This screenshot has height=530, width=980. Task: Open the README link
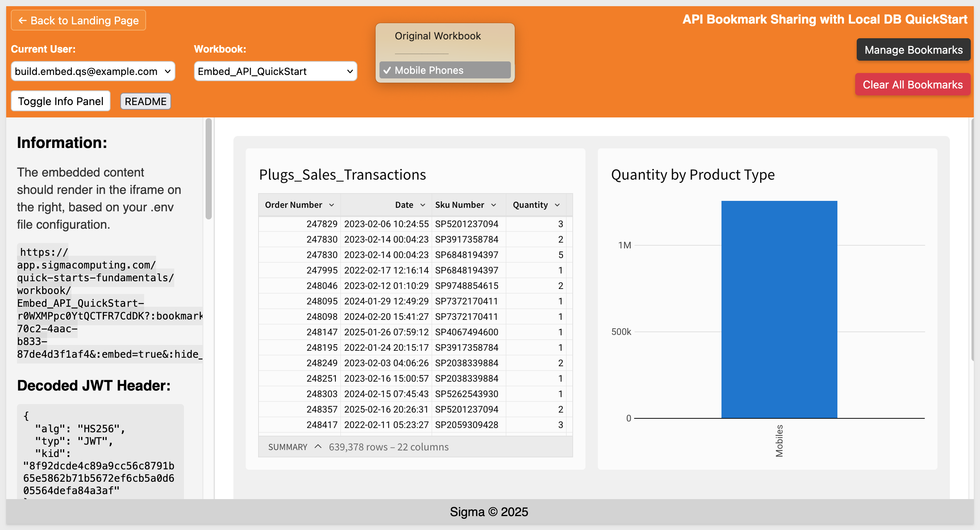[145, 101]
